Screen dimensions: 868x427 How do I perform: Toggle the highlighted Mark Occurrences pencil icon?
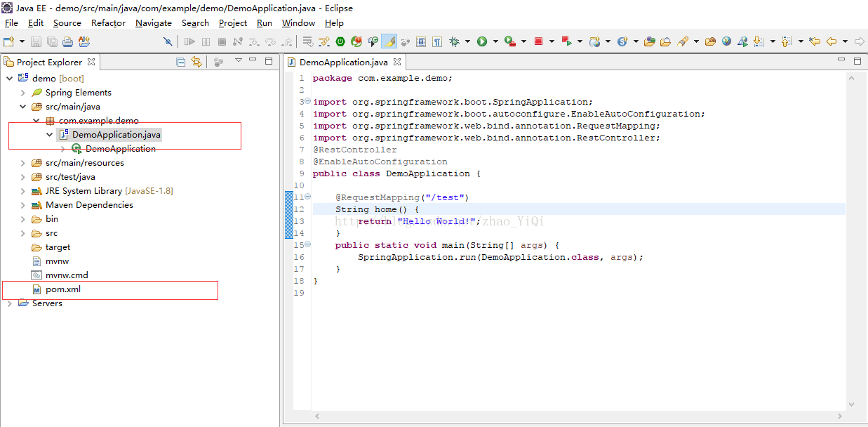tap(389, 41)
